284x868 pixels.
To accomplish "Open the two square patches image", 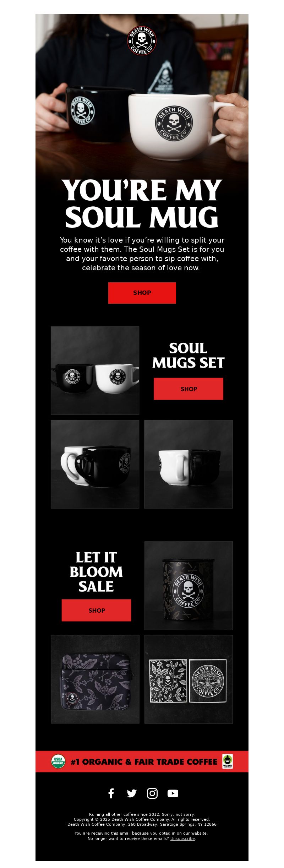I will [x=189, y=679].
